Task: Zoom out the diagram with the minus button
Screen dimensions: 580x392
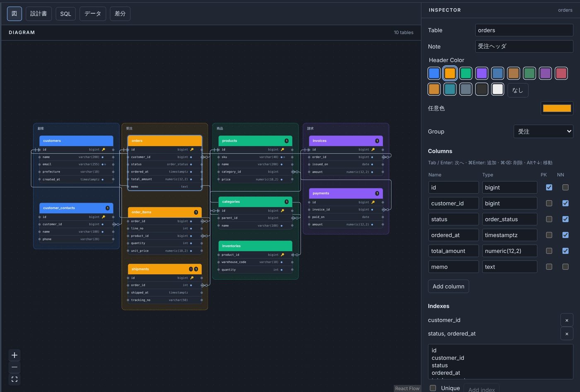Action: [x=15, y=367]
